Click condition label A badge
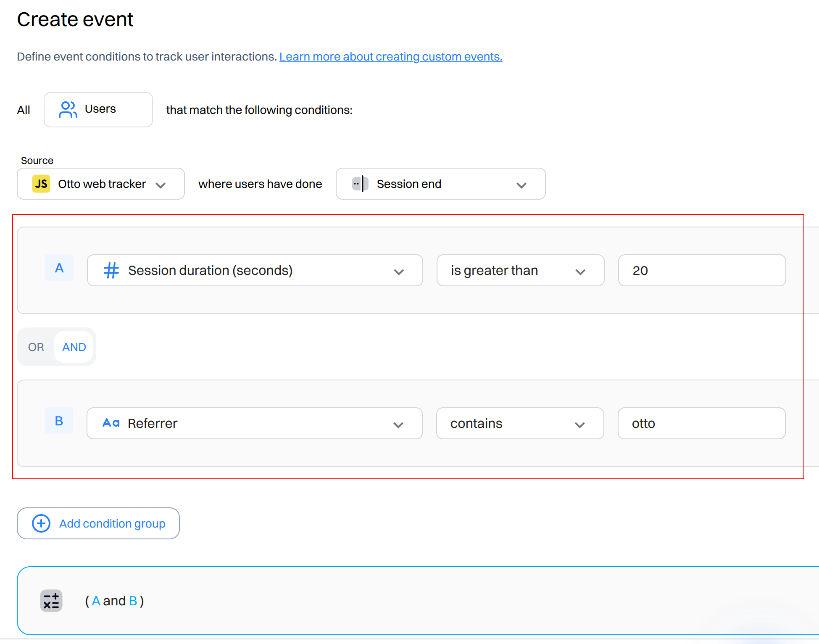This screenshot has width=819, height=644. [x=59, y=268]
